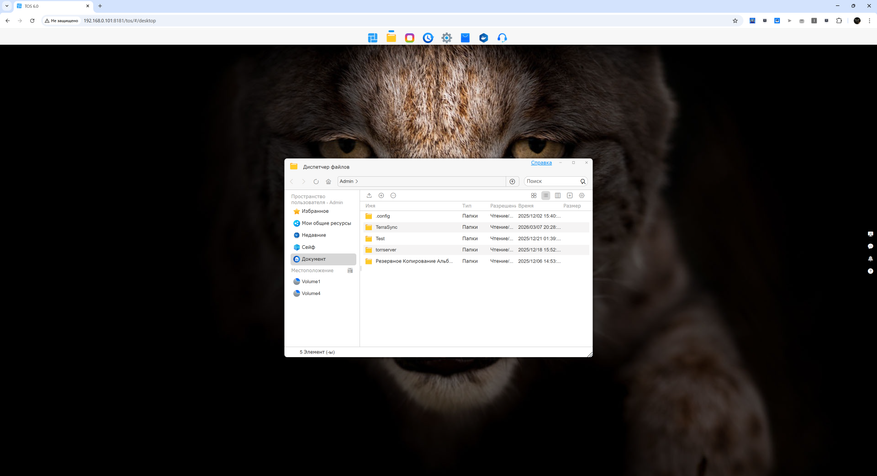Click the play-box toolbar icon

pyautogui.click(x=569, y=195)
